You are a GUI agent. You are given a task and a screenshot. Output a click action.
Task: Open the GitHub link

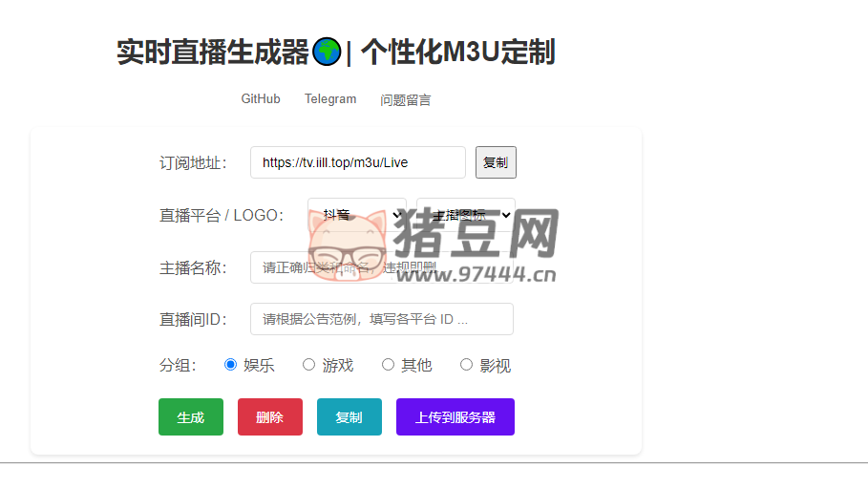260,99
